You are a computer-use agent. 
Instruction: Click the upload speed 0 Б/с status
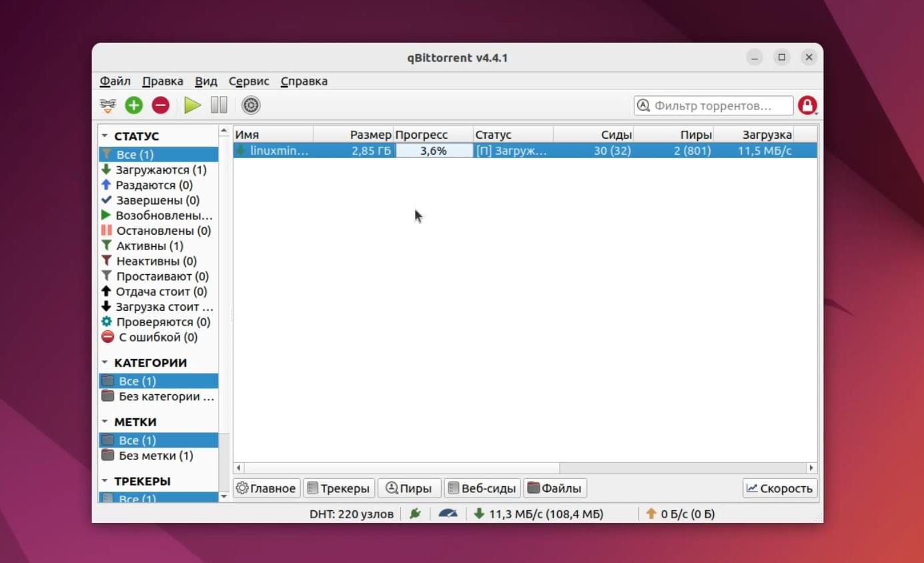tap(680, 514)
